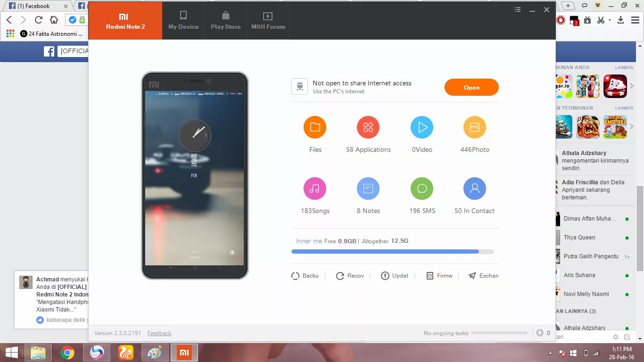The image size is (644, 362).
Task: Open chat with Thya Queen
Action: click(x=594, y=238)
